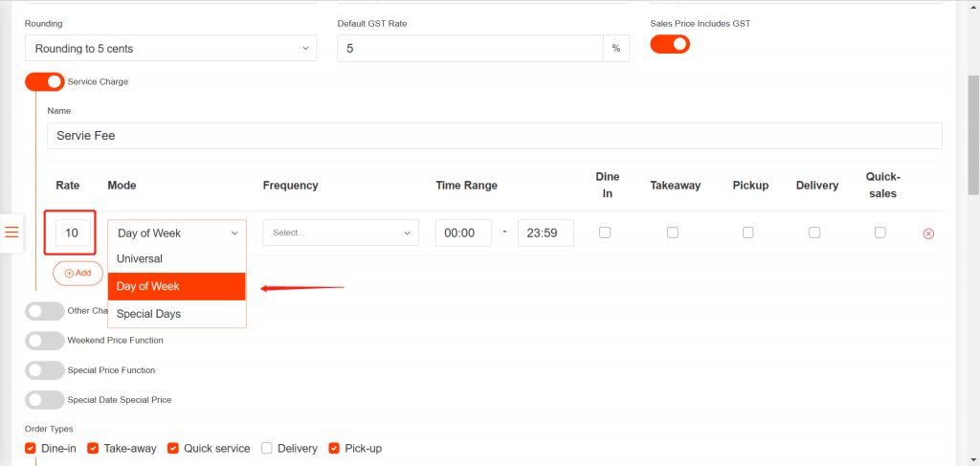The height and width of the screenshot is (466, 980).
Task: Enable the Special Price Function toggle
Action: (44, 370)
